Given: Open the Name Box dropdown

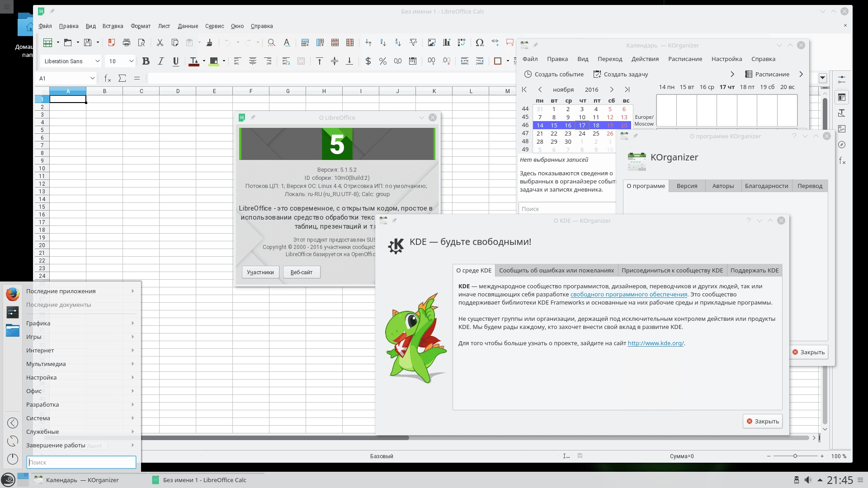Looking at the screenshot, I should (x=93, y=78).
